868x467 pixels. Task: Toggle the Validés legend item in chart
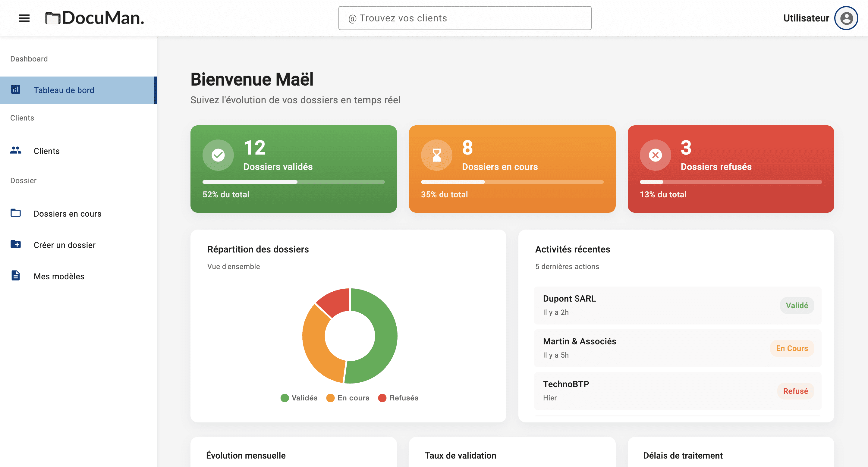[x=299, y=398]
